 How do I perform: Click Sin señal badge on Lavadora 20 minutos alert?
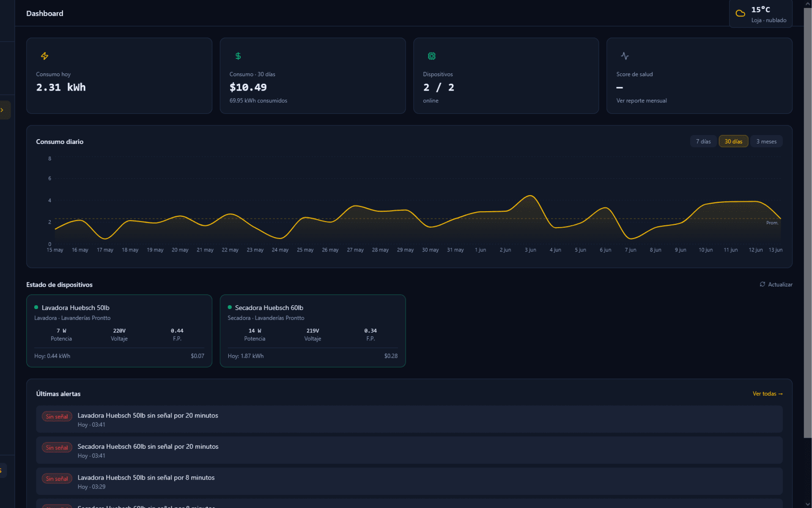click(57, 417)
